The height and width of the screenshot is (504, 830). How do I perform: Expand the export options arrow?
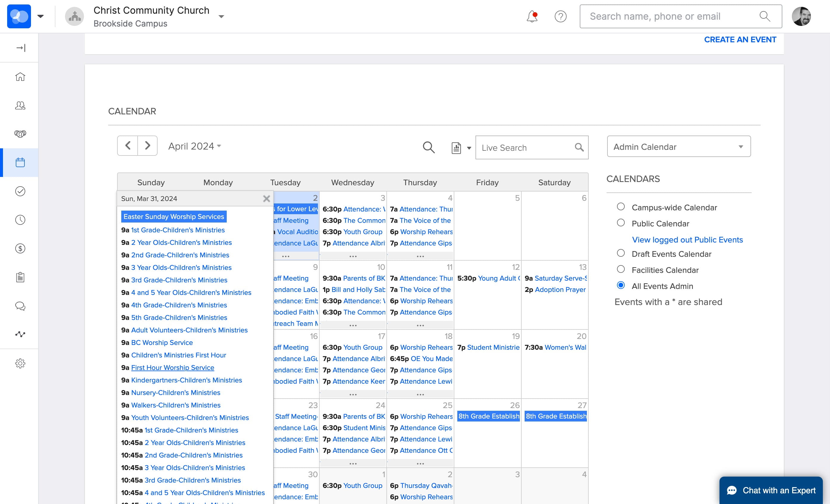pos(469,148)
